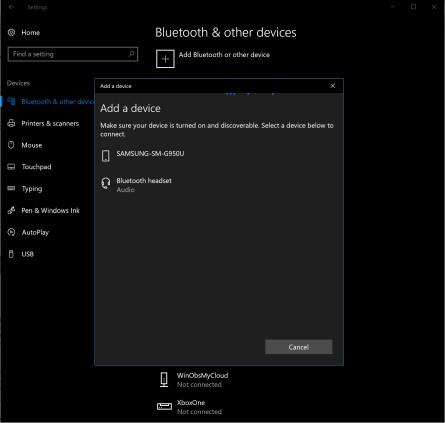Image resolution: width=445 pixels, height=423 pixels.
Task: Open Mouse settings
Action: tap(32, 145)
